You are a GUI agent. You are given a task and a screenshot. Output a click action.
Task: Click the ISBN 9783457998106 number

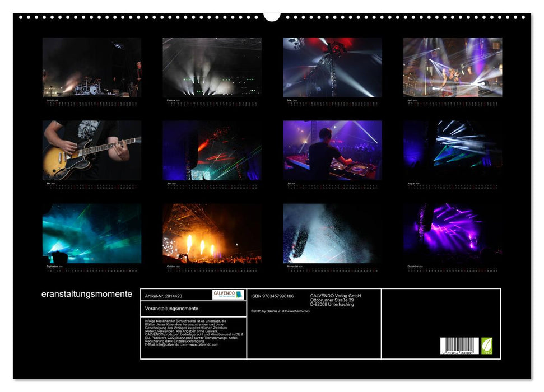tap(272, 296)
